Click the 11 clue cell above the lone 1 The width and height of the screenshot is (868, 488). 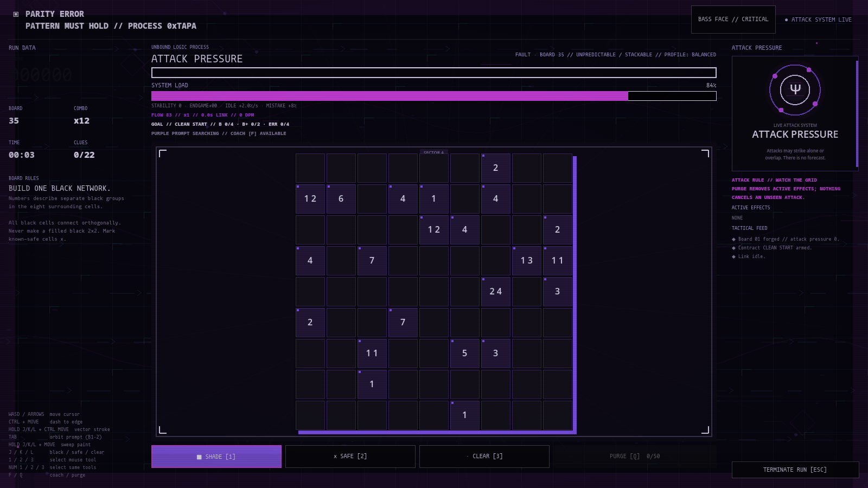pyautogui.click(x=372, y=354)
